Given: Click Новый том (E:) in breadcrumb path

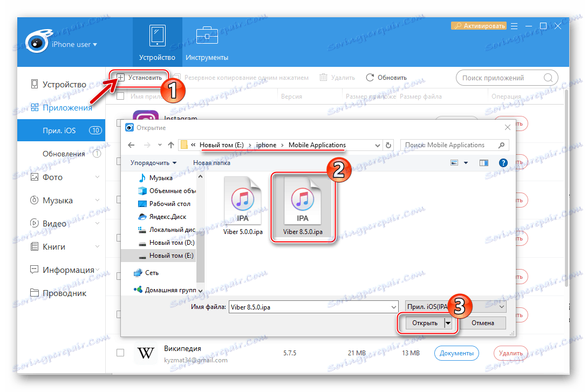Looking at the screenshot, I should pos(221,145).
